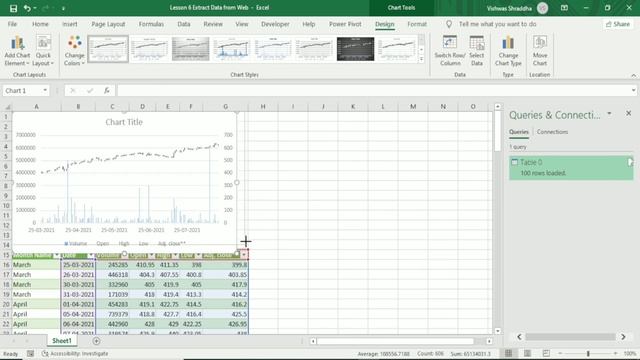Viewport: 640px width, 360px height.
Task: Click the Save icon in title bar
Action: [13, 8]
